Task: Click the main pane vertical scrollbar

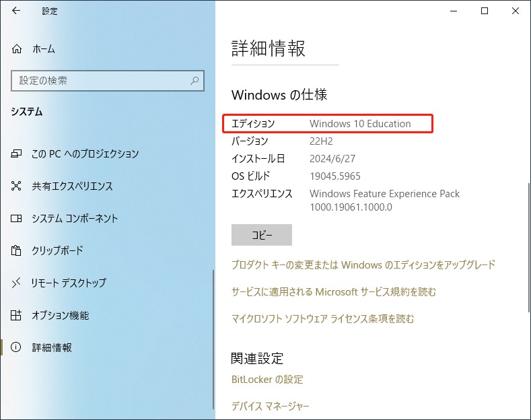Action: 529,248
